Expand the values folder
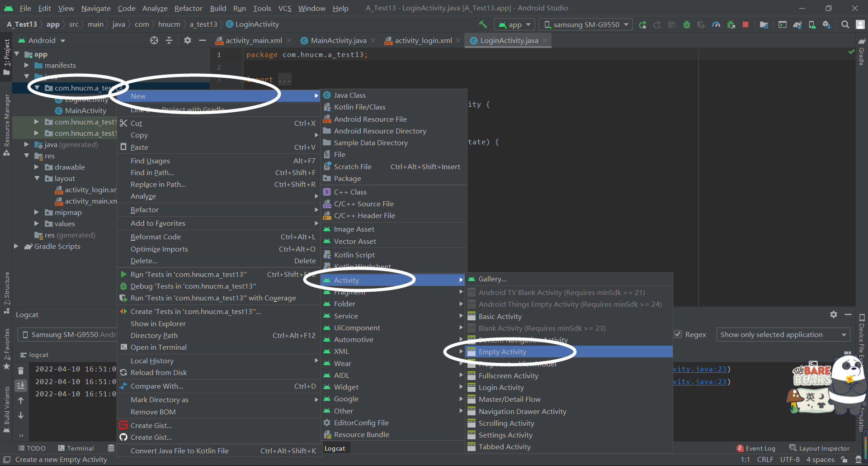This screenshot has height=466, width=868. [37, 223]
